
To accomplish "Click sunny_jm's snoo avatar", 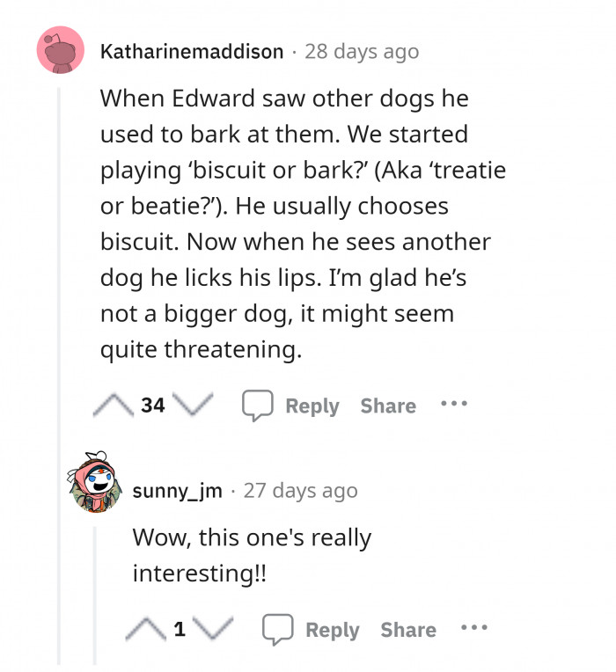I will pyautogui.click(x=92, y=482).
